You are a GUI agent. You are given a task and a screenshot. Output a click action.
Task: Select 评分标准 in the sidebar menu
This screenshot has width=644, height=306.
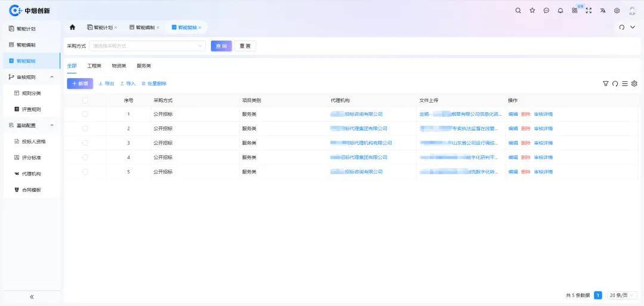click(31, 157)
